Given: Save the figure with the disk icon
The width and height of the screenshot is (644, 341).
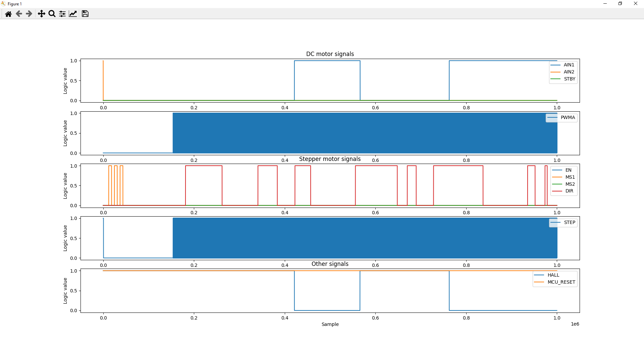Looking at the screenshot, I should coord(85,14).
